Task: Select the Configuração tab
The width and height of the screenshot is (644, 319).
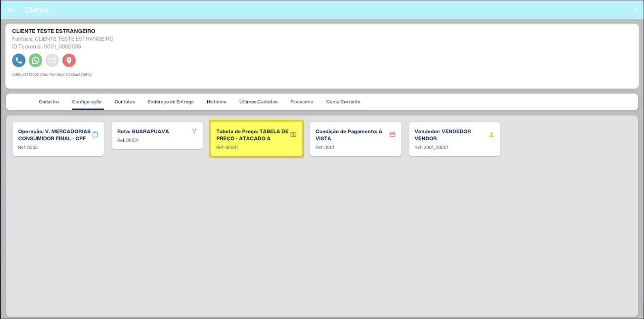Action: (x=87, y=102)
